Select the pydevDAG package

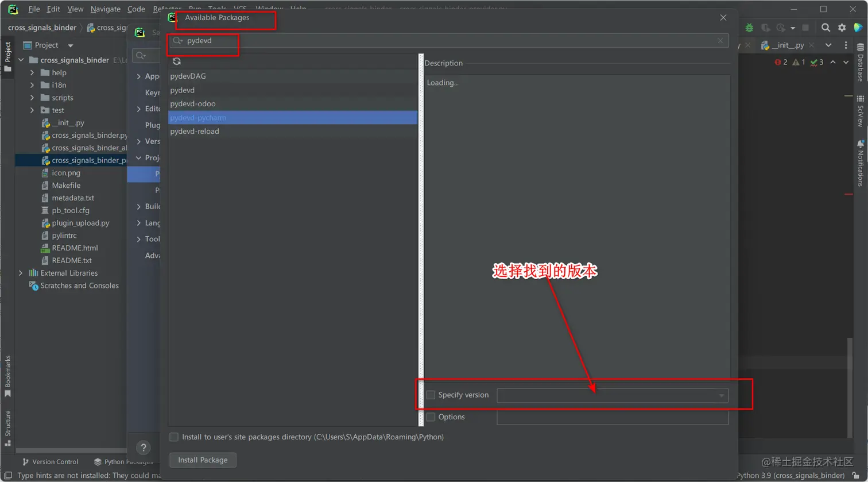[293, 76]
